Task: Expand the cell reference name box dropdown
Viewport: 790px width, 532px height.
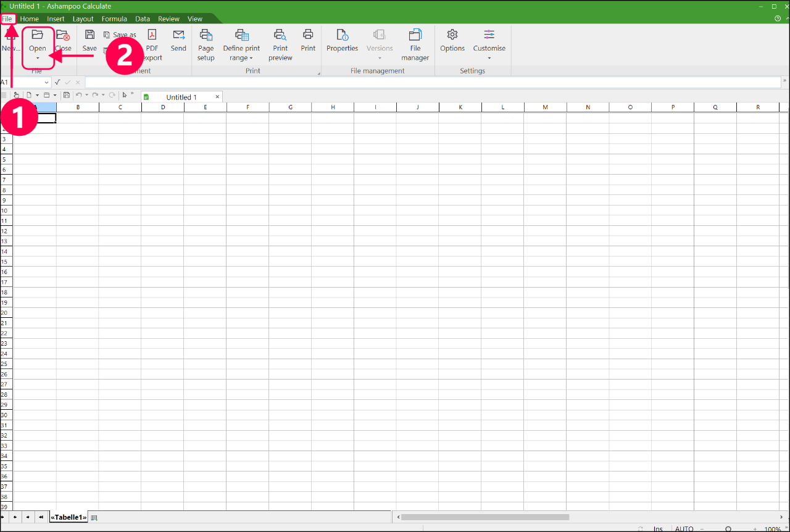Action: point(46,83)
